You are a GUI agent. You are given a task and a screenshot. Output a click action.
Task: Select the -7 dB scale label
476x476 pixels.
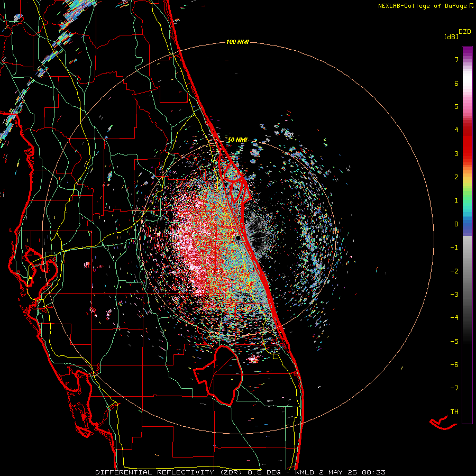pyautogui.click(x=454, y=388)
